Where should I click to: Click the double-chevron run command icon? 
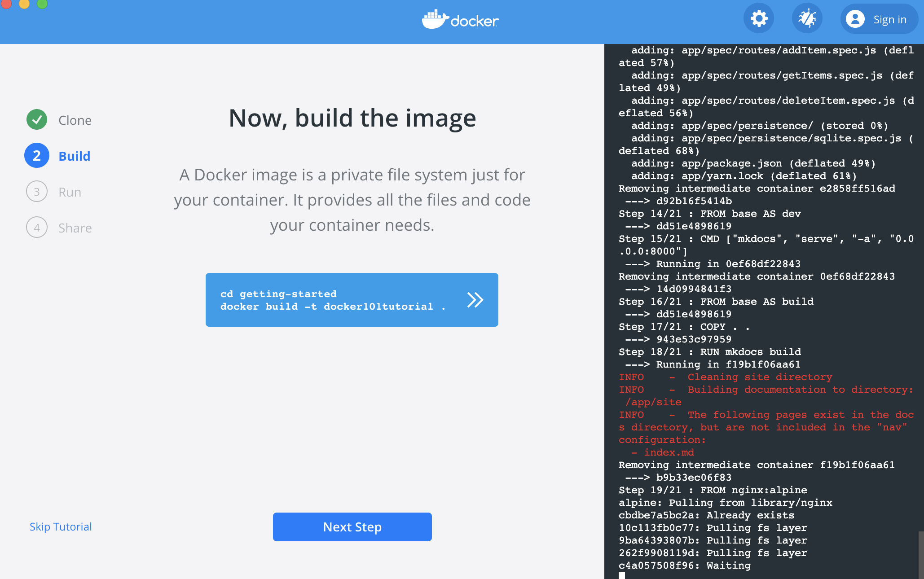(x=475, y=300)
